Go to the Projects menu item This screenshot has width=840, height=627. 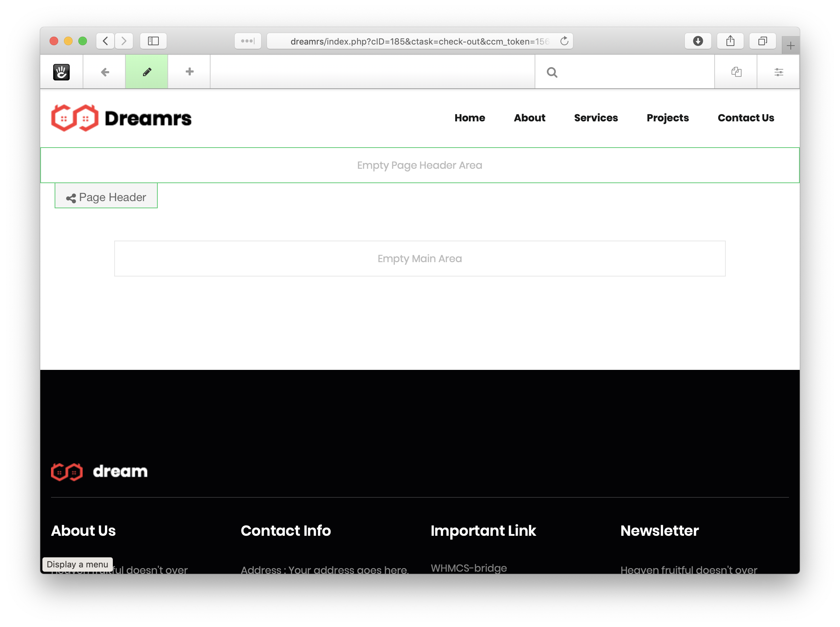pyautogui.click(x=667, y=118)
